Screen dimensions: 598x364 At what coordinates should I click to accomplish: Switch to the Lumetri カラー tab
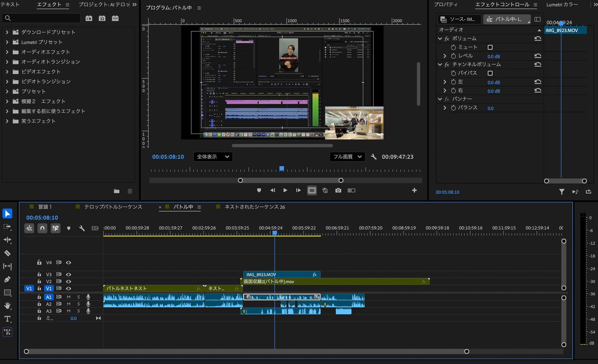(x=562, y=4)
